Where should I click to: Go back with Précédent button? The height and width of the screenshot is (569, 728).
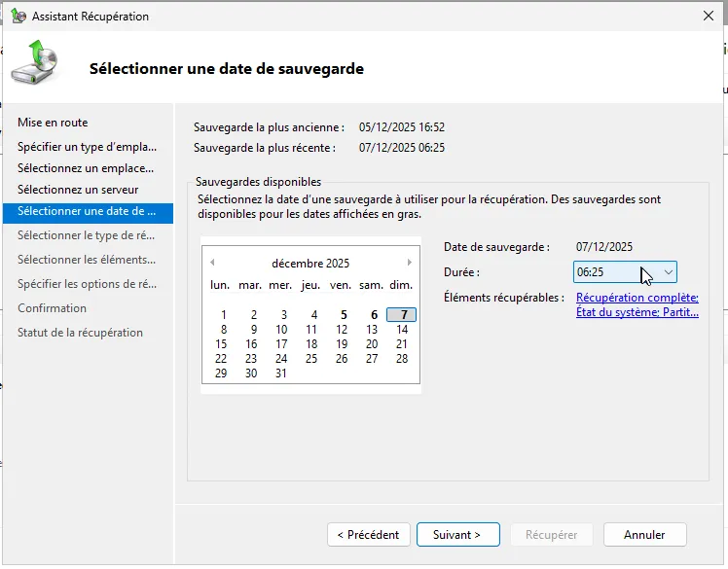point(368,534)
